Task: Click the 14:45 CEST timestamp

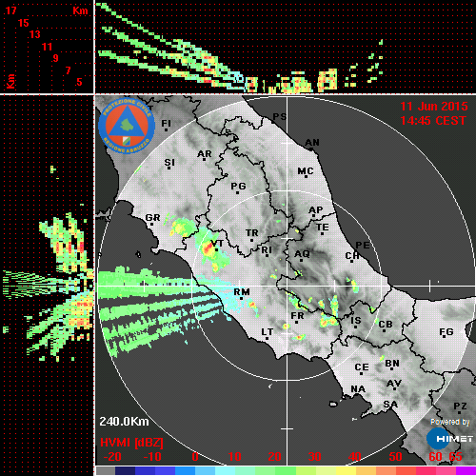Action: click(x=433, y=121)
